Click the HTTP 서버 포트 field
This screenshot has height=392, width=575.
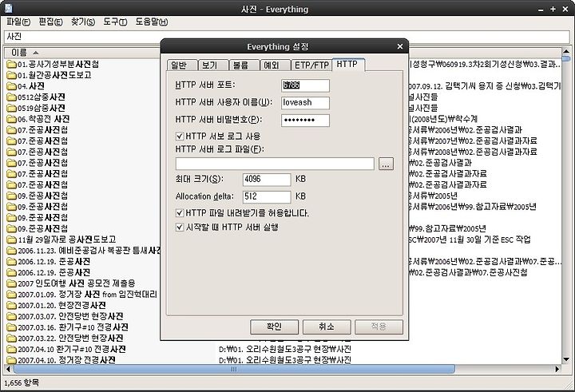tap(305, 85)
